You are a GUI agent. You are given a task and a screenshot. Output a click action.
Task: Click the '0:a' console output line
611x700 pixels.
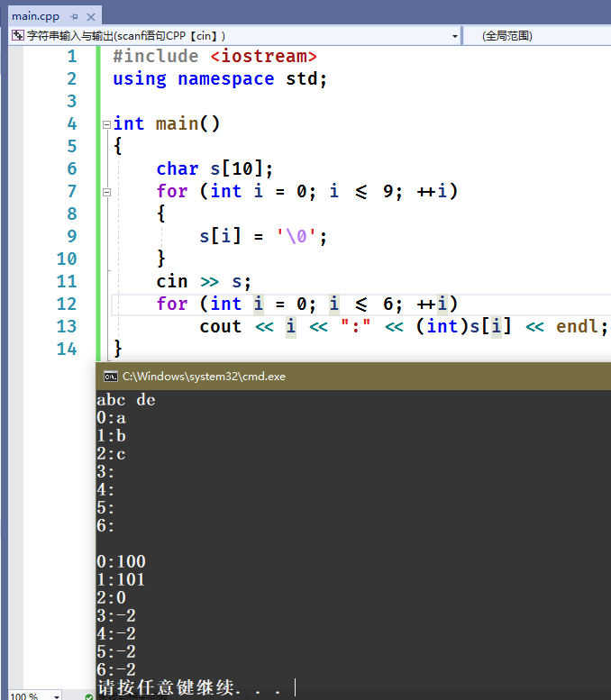(x=111, y=418)
